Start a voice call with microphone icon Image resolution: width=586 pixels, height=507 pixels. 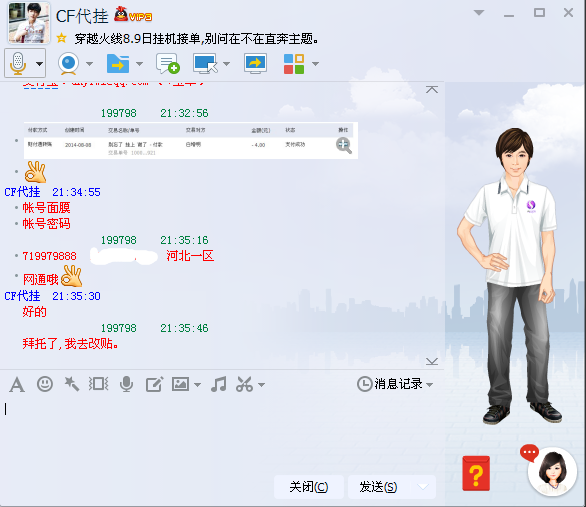18,63
